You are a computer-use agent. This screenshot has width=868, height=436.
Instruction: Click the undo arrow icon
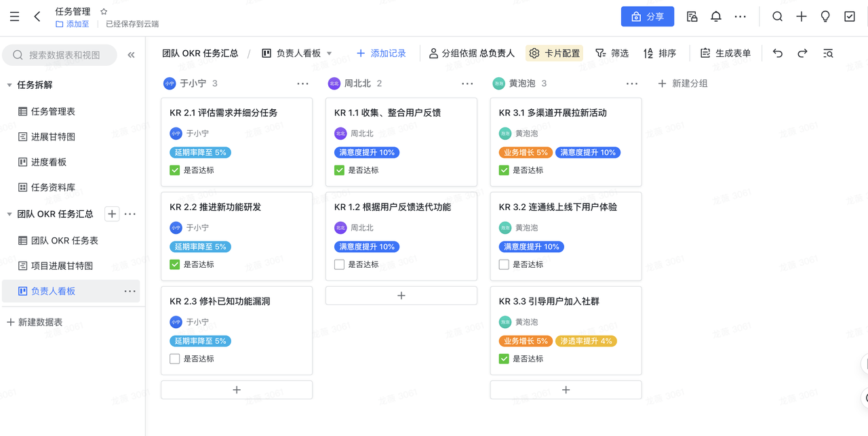point(778,54)
